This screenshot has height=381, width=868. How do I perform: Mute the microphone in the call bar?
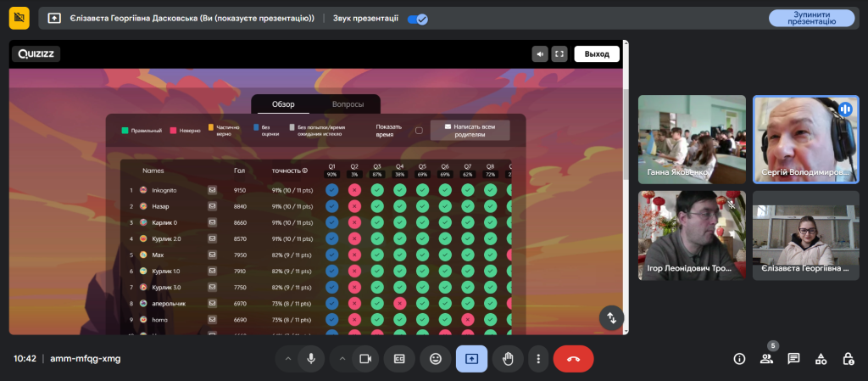pos(311,359)
